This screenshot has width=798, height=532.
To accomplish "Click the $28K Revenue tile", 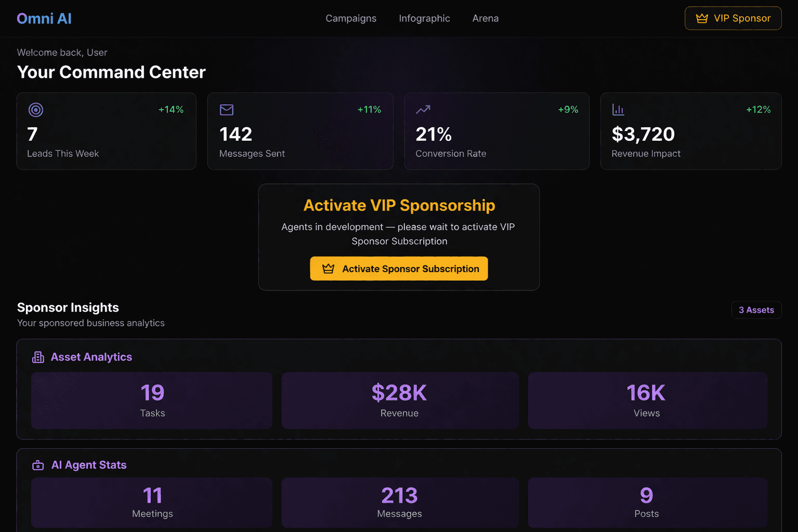I will coord(399,400).
